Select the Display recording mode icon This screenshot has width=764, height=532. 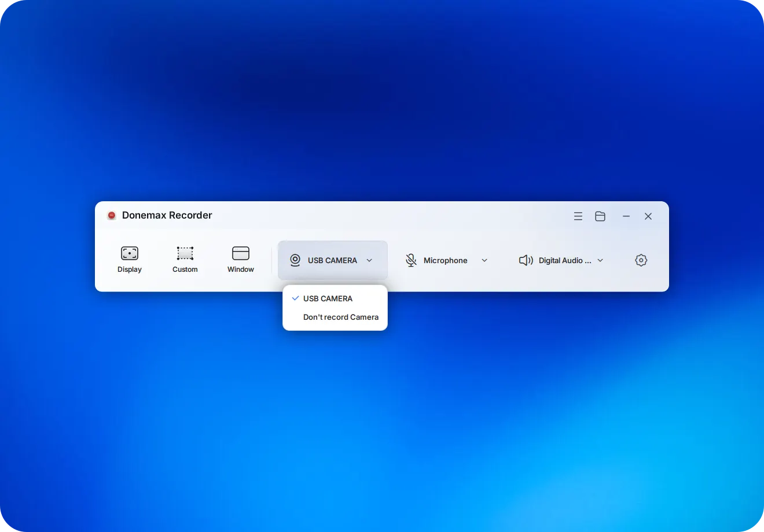[130, 253]
